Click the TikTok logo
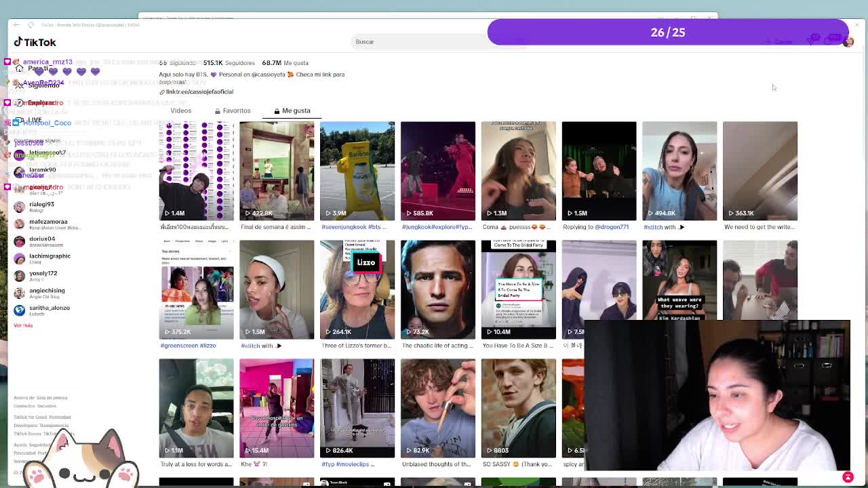This screenshot has width=868, height=488. (35, 42)
